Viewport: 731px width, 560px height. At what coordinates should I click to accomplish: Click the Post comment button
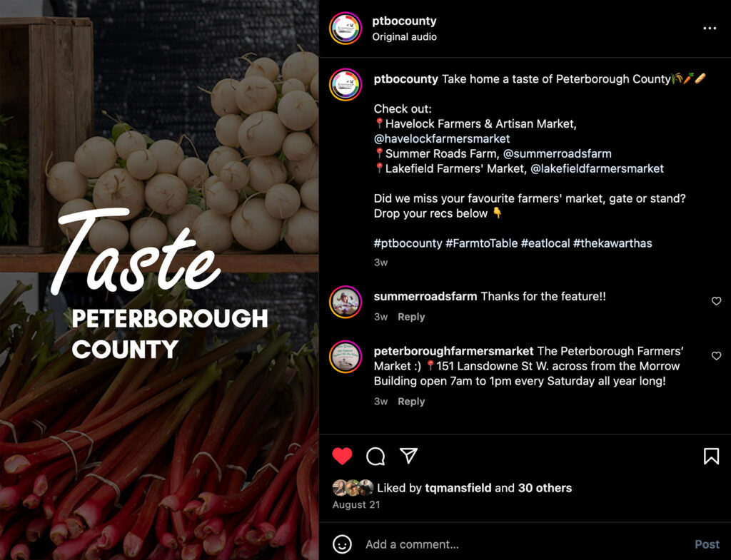[x=707, y=544]
